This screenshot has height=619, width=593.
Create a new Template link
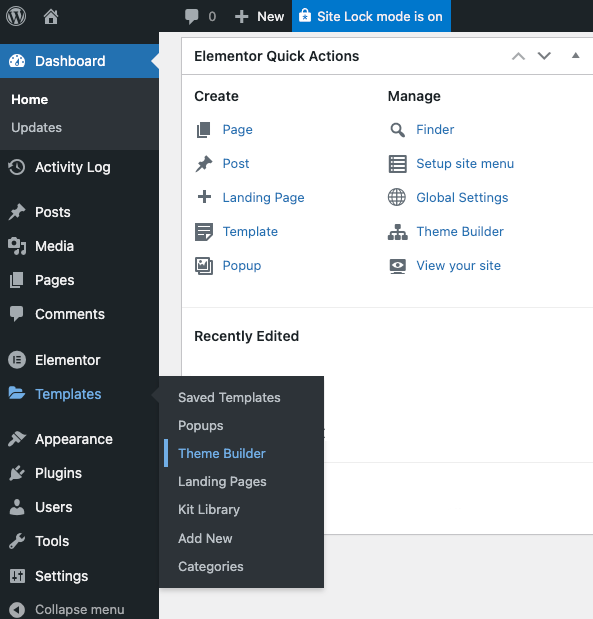[x=250, y=231]
